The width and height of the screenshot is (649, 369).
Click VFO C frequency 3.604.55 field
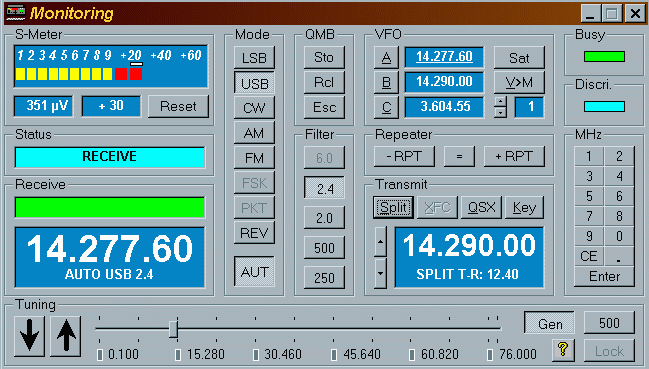click(x=444, y=107)
